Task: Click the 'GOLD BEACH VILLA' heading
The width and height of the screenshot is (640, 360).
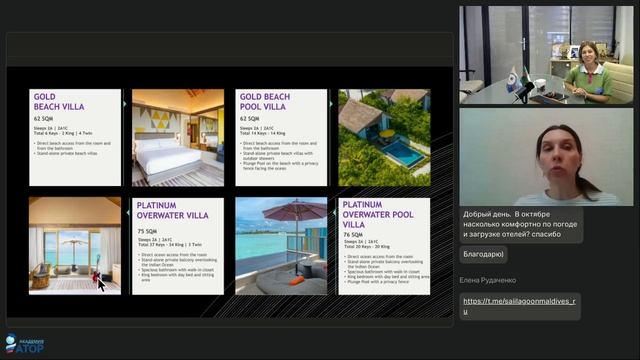Action: point(59,102)
